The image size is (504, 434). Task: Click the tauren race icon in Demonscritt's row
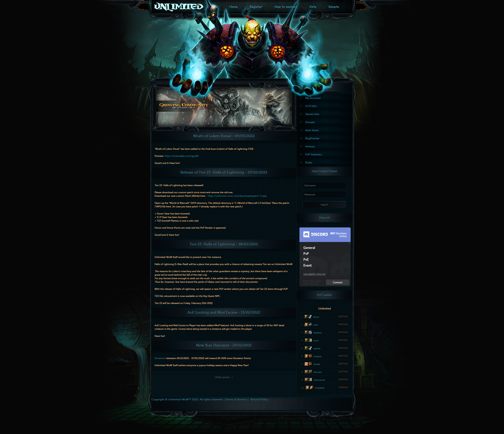pos(306,380)
